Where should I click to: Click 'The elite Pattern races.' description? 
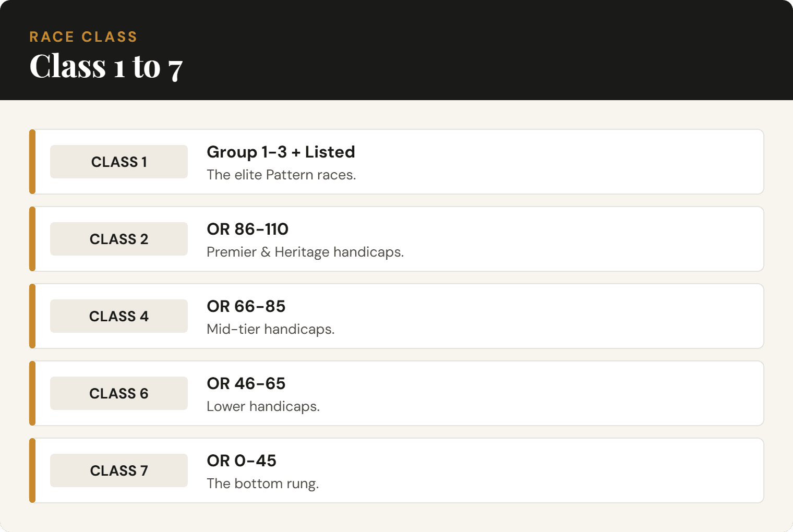(281, 175)
